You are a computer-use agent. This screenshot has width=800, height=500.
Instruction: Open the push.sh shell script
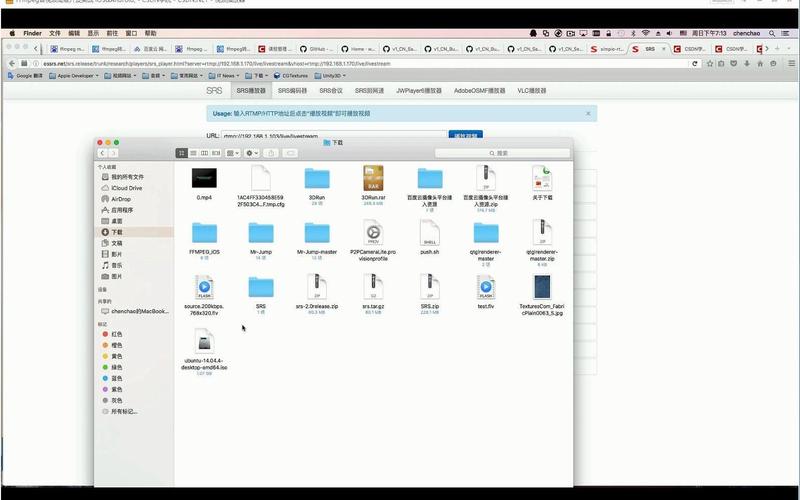coord(430,234)
